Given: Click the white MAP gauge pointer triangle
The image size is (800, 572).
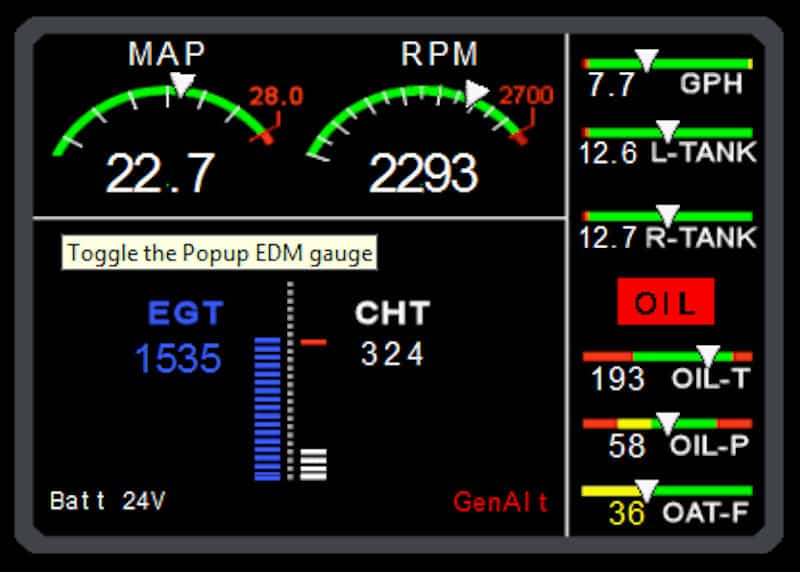Looking at the screenshot, I should (181, 85).
